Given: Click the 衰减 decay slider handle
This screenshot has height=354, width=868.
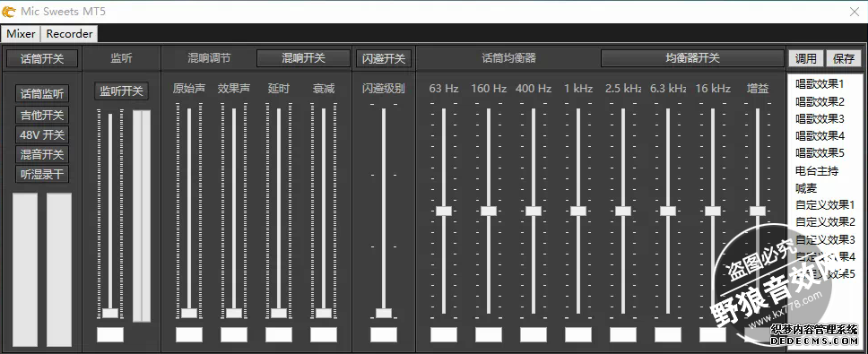Looking at the screenshot, I should 324,313.
